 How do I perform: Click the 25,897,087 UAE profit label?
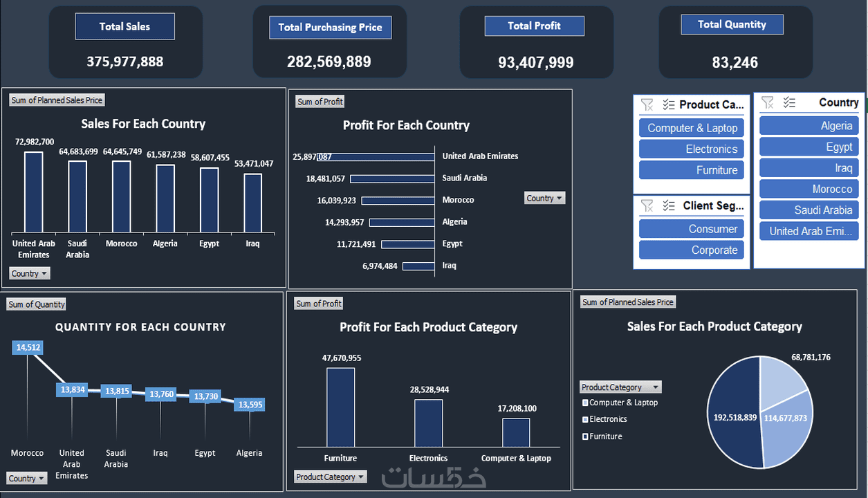(x=313, y=157)
